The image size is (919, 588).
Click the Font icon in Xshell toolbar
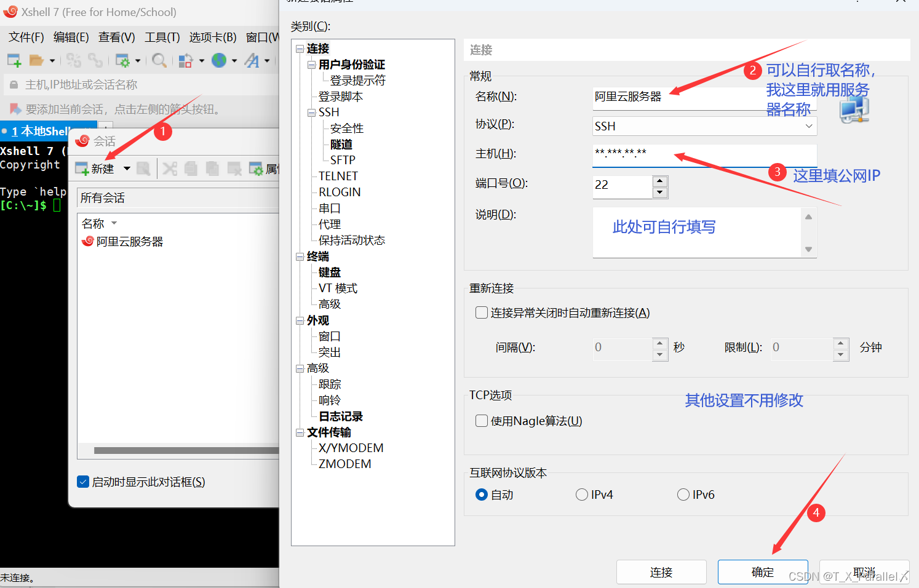point(252,60)
